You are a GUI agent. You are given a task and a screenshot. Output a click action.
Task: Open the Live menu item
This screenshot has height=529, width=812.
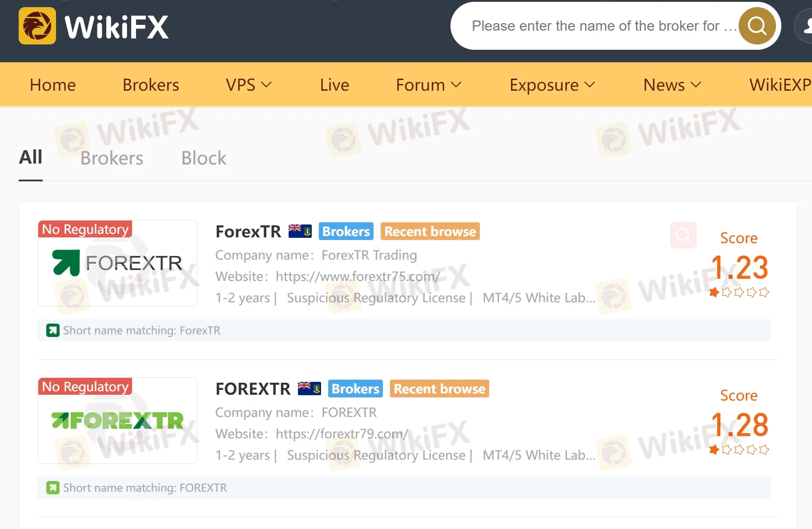click(334, 84)
